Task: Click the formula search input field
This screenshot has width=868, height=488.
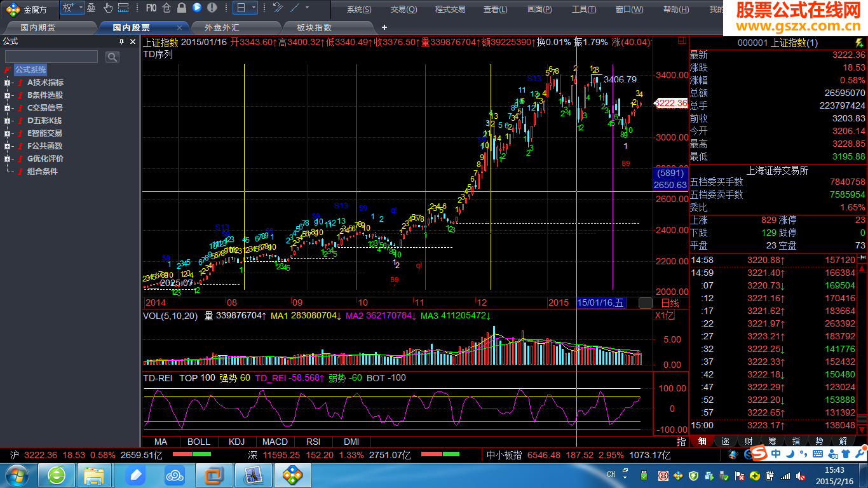Action: [x=51, y=57]
